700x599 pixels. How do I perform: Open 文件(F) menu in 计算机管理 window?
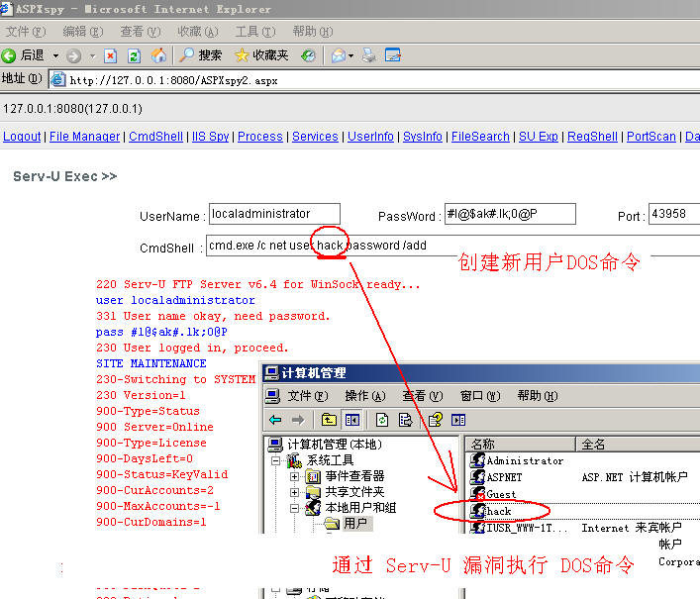(308, 396)
